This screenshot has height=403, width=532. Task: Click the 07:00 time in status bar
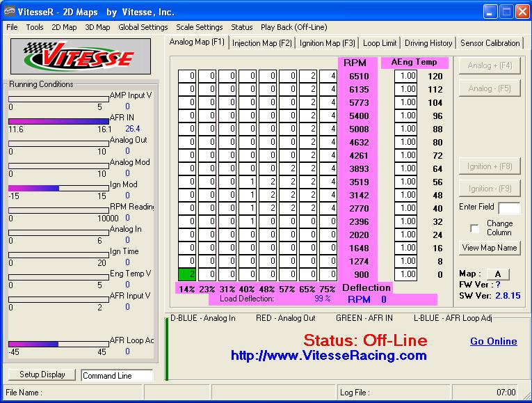click(x=506, y=393)
